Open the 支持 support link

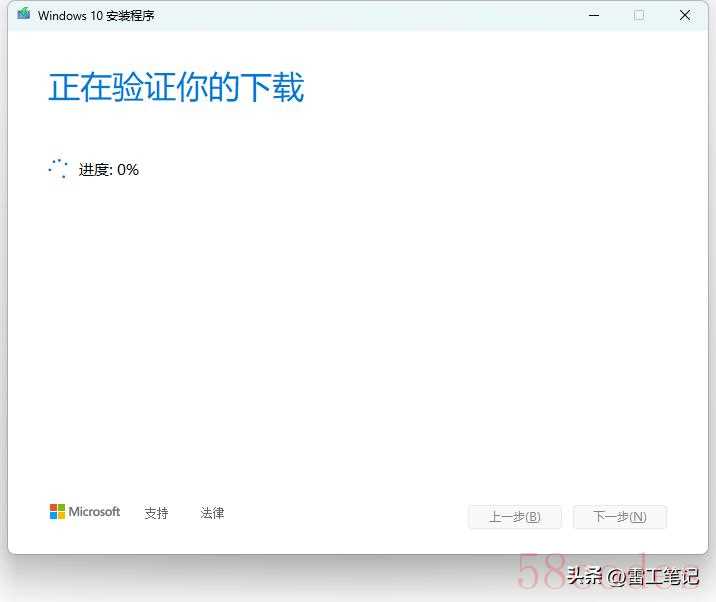tap(157, 513)
